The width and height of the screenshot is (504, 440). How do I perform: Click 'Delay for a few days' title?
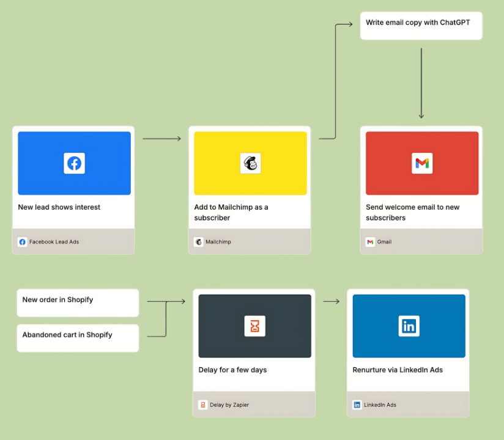pos(232,370)
